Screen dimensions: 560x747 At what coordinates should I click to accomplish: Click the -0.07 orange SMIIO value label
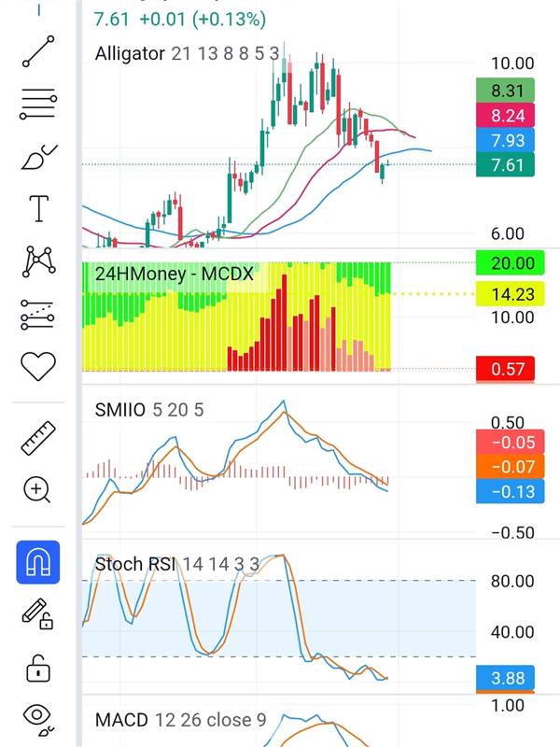[510, 467]
